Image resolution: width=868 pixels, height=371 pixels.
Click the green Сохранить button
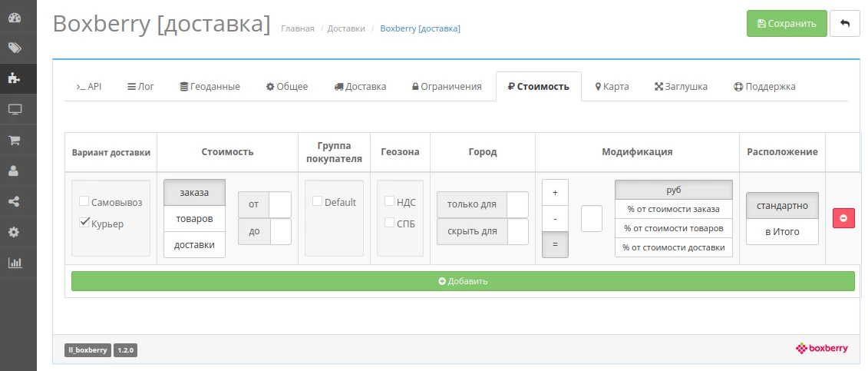[787, 24]
